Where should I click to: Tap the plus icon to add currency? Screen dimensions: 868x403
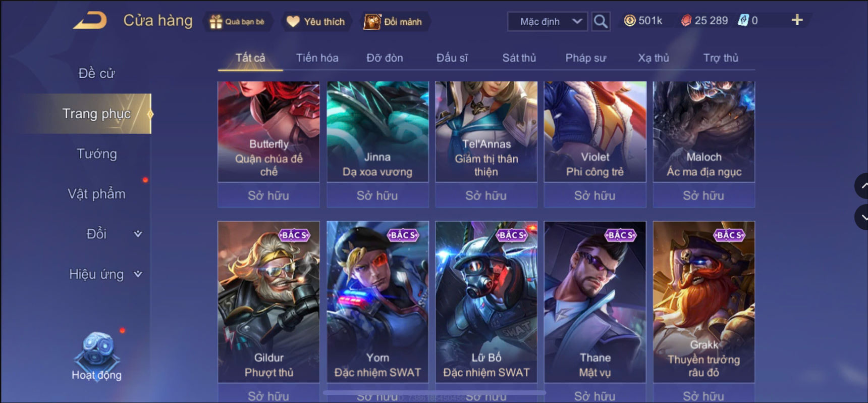coord(797,20)
